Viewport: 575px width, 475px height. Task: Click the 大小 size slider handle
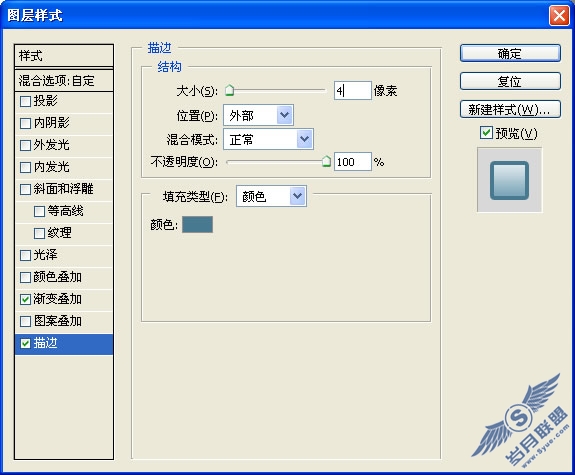pos(230,90)
